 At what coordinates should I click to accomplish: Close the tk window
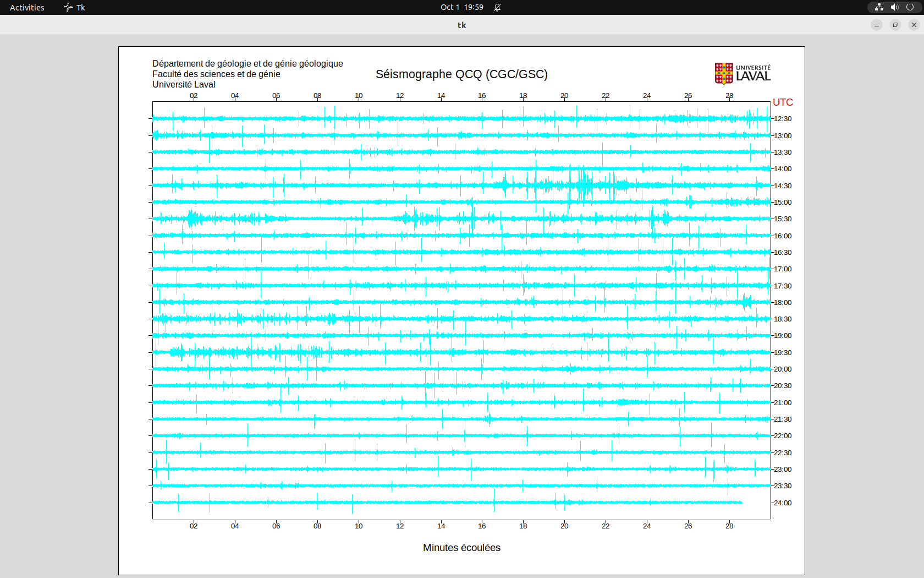pos(914,25)
